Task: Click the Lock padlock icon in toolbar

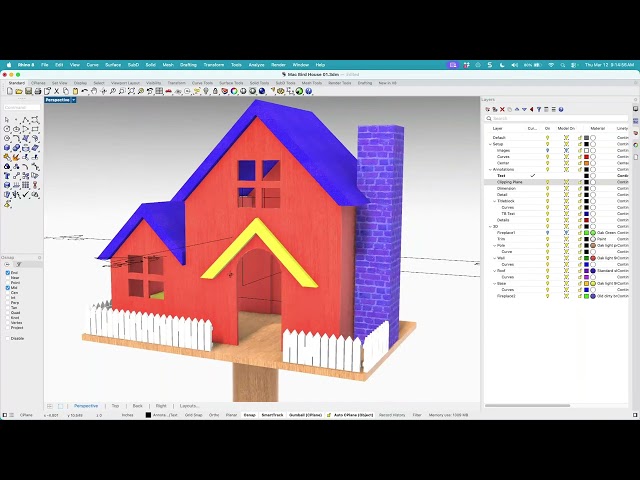Action: pos(216,91)
